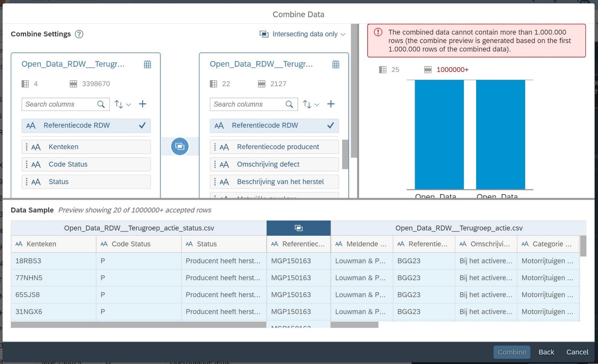598x364 pixels.
Task: Click the Cancel button
Action: coord(577,352)
